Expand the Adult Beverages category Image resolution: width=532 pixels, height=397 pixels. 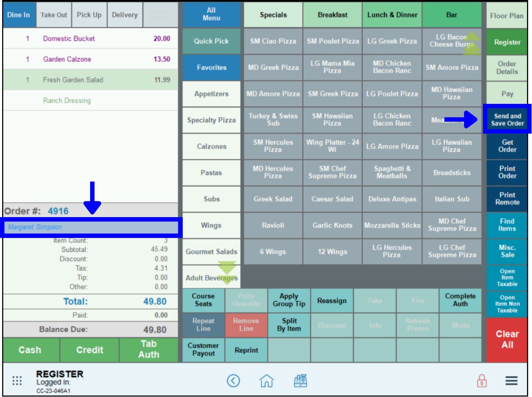pyautogui.click(x=211, y=278)
